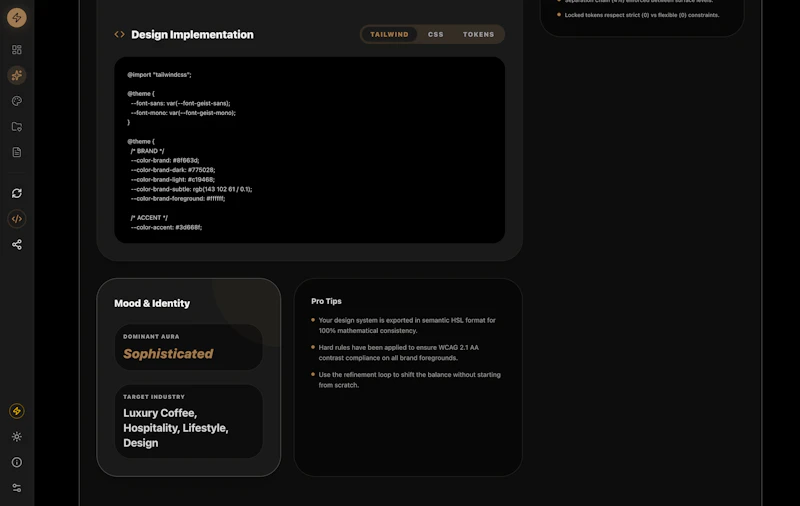Click the DOMINANT AURA label
The image size is (800, 506).
(x=151, y=337)
